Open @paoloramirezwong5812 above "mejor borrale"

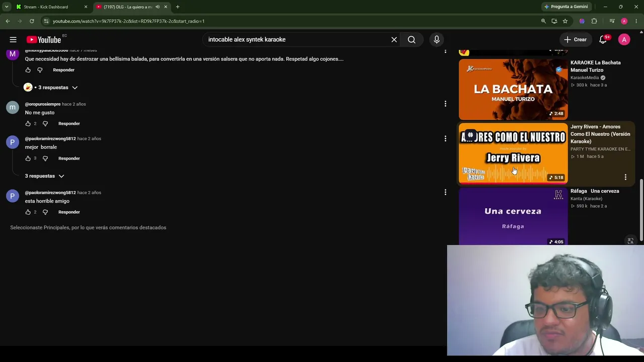pos(50,139)
